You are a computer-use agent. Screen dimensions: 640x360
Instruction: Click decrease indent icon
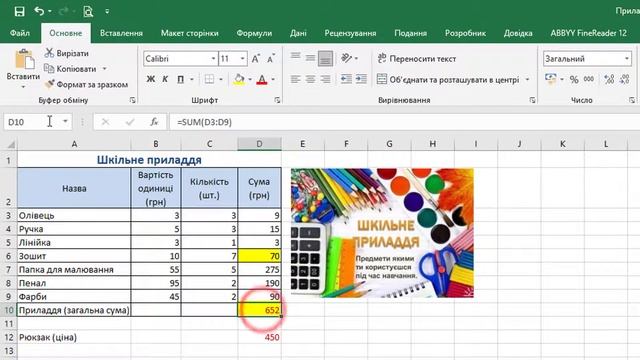coord(346,79)
